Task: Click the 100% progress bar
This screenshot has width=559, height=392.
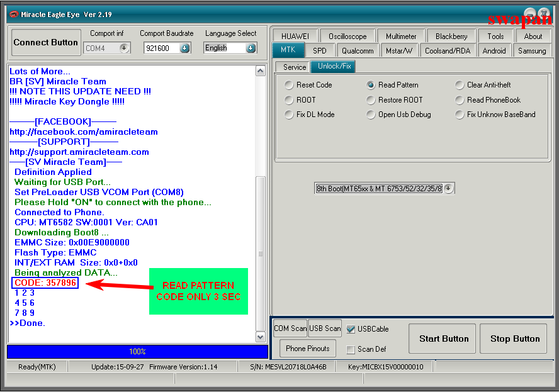Action: [x=138, y=352]
